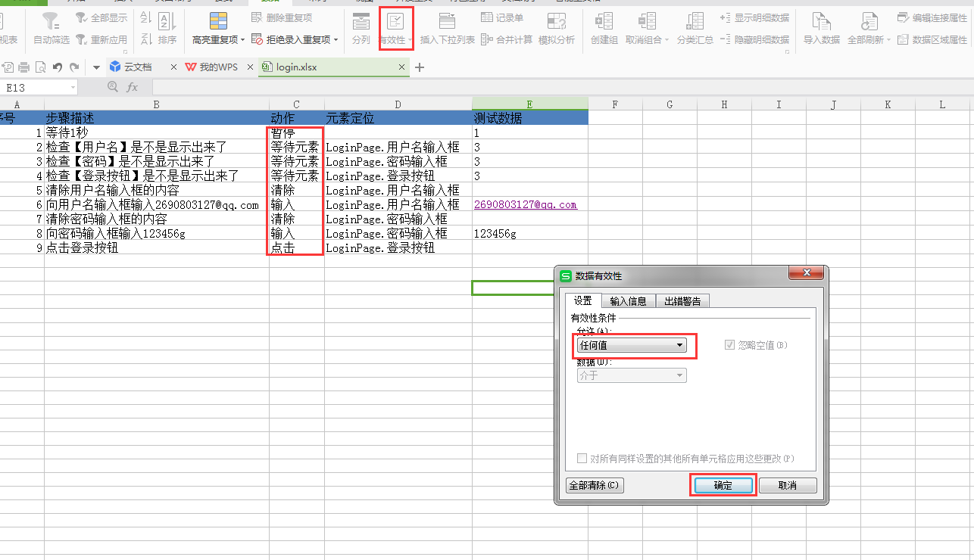Select the 暂停 cell in column C
The image size is (974, 560).
point(297,132)
